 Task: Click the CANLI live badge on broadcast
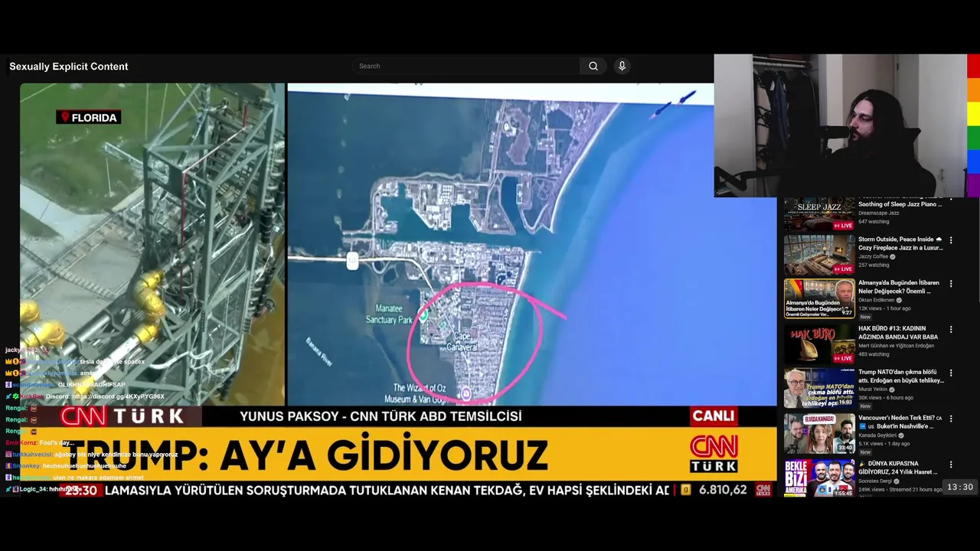pos(714,416)
